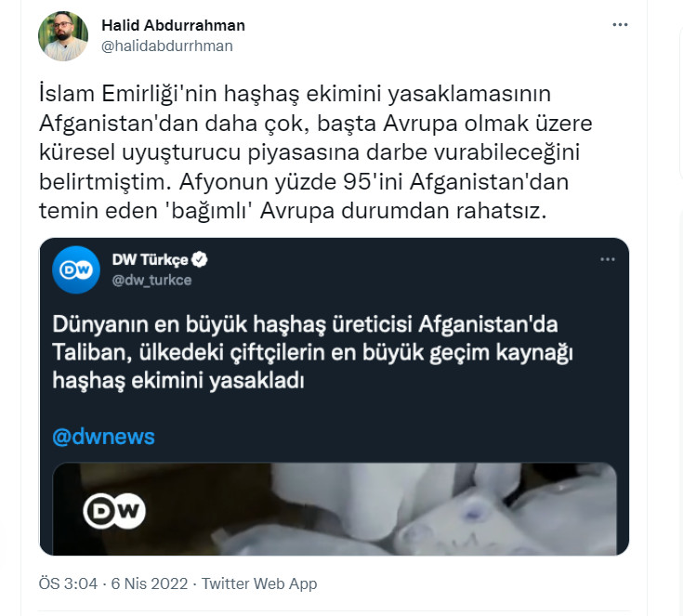Visit the @halidabdurrhman handle
Image resolution: width=683 pixels, height=616 pixels.
(167, 46)
